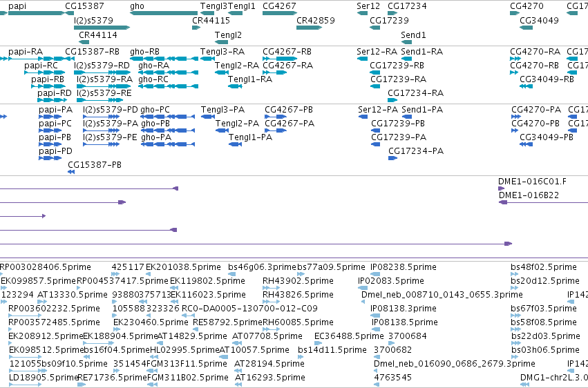Select EST AT28194.5prime
This screenshot has height=388, width=588.
[x=269, y=363]
